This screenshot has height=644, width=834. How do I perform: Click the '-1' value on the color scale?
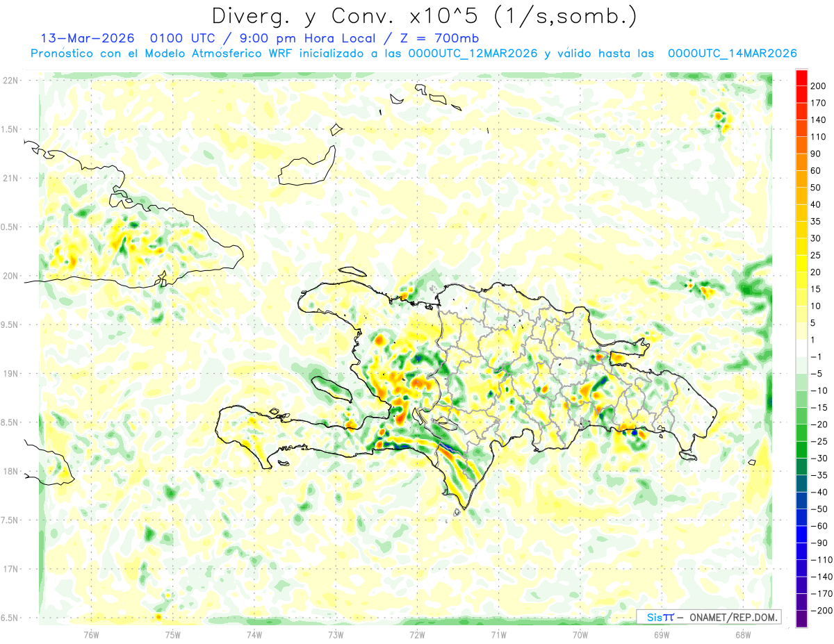click(817, 357)
